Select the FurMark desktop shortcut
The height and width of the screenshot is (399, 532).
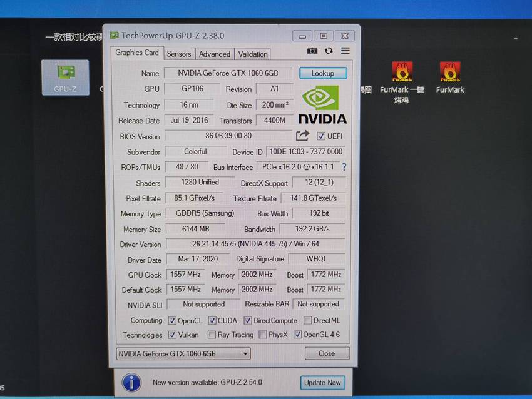pos(450,78)
